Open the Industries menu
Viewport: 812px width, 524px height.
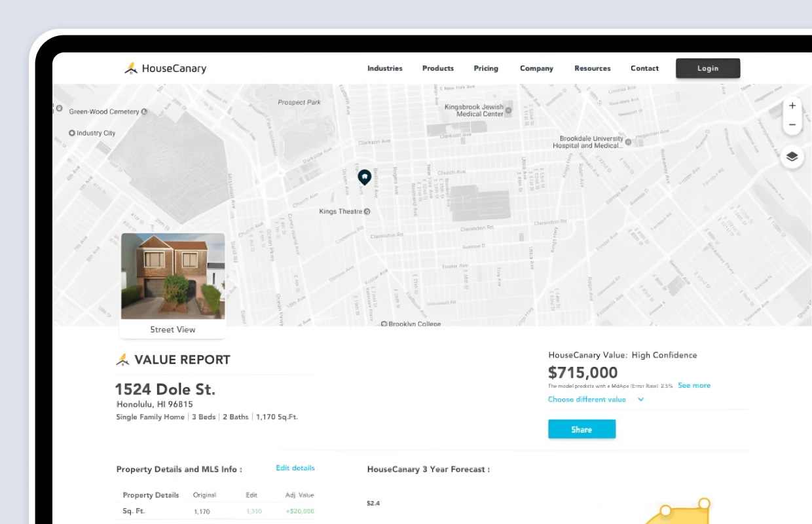385,68
